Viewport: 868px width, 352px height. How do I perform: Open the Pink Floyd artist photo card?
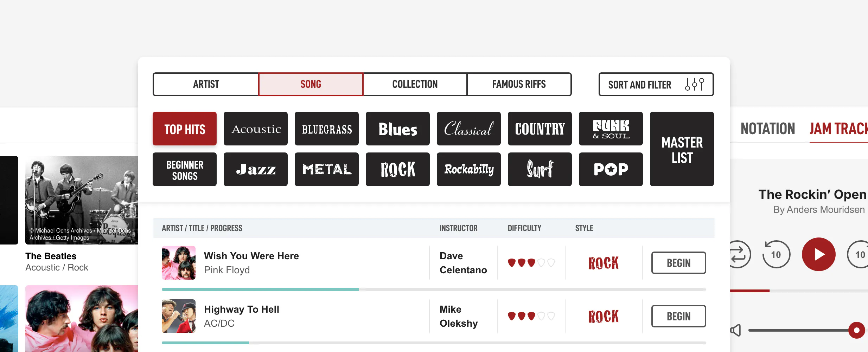pos(82,319)
